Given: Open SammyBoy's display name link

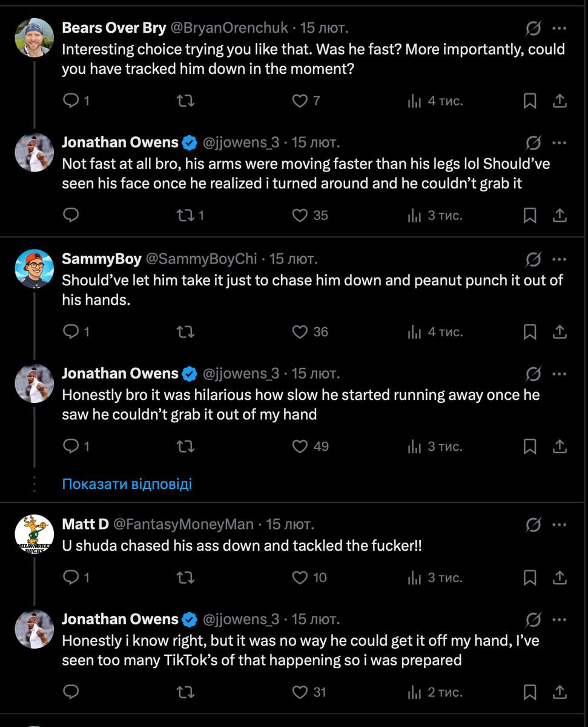Looking at the screenshot, I should point(101,259).
